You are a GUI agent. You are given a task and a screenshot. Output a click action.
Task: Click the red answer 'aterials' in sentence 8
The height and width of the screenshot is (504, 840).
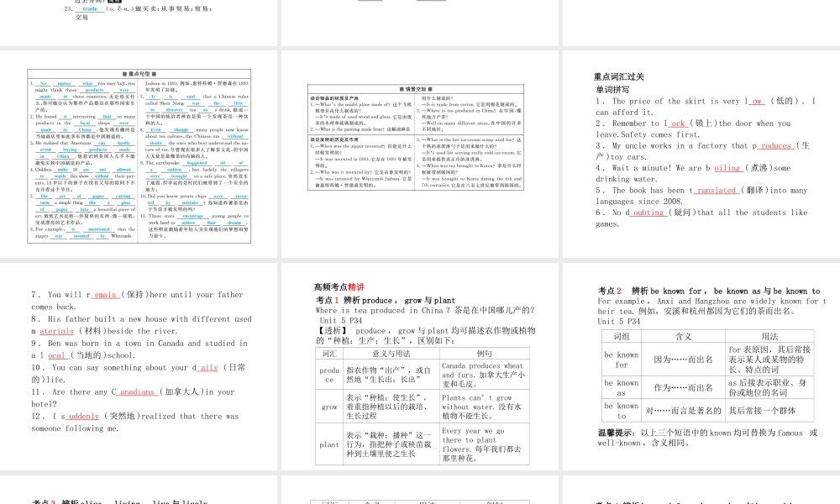[x=56, y=331]
